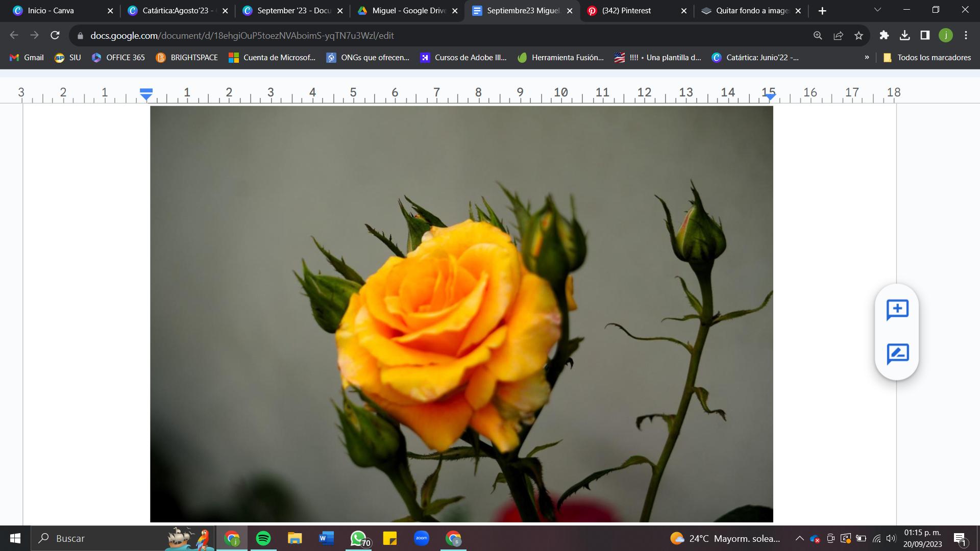Open the Gmail bookmark
Screen dimensions: 980x551
(x=27, y=58)
